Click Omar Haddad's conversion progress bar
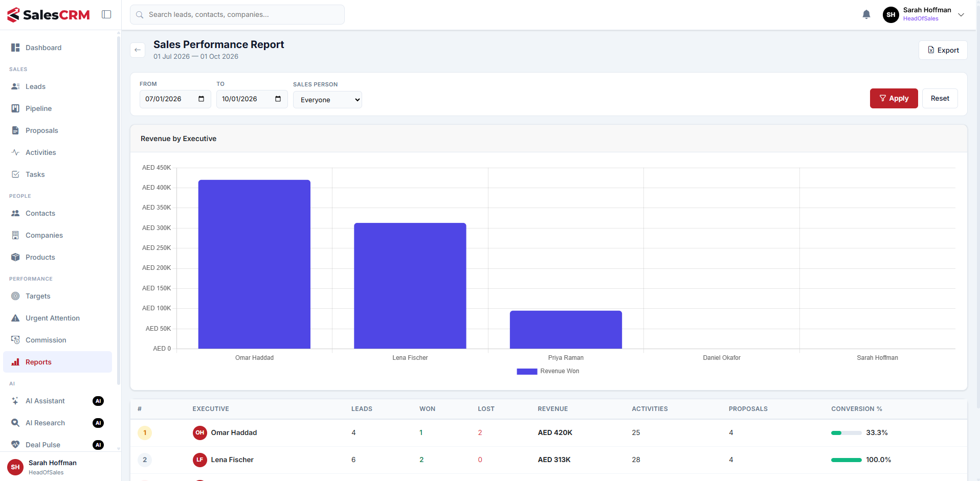The image size is (980, 481). (846, 433)
